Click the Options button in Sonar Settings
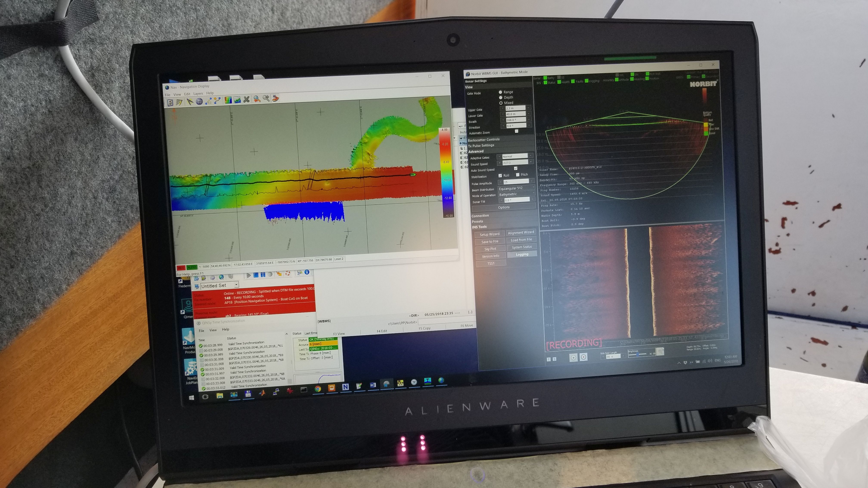The width and height of the screenshot is (868, 488). [x=504, y=207]
